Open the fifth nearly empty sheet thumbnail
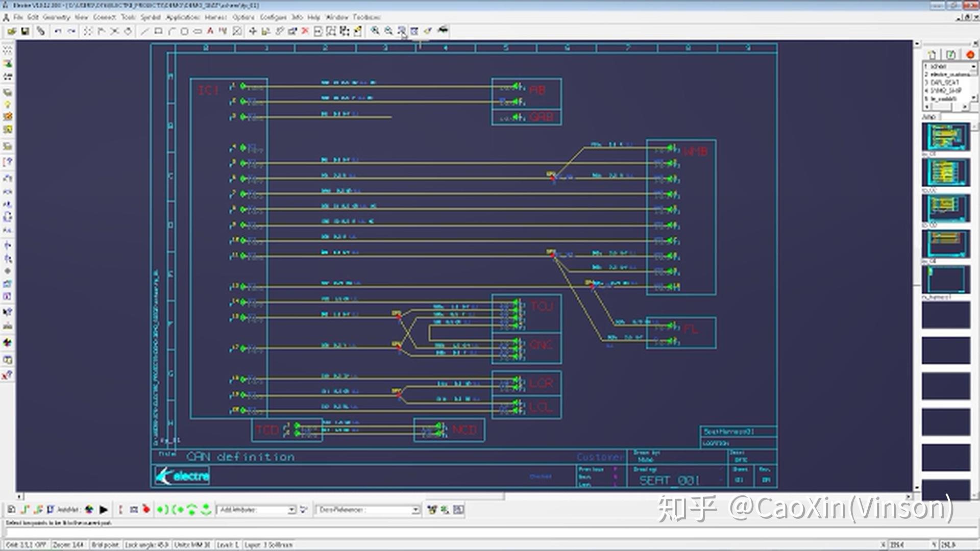Viewport: 980px width, 551px height. [x=946, y=280]
